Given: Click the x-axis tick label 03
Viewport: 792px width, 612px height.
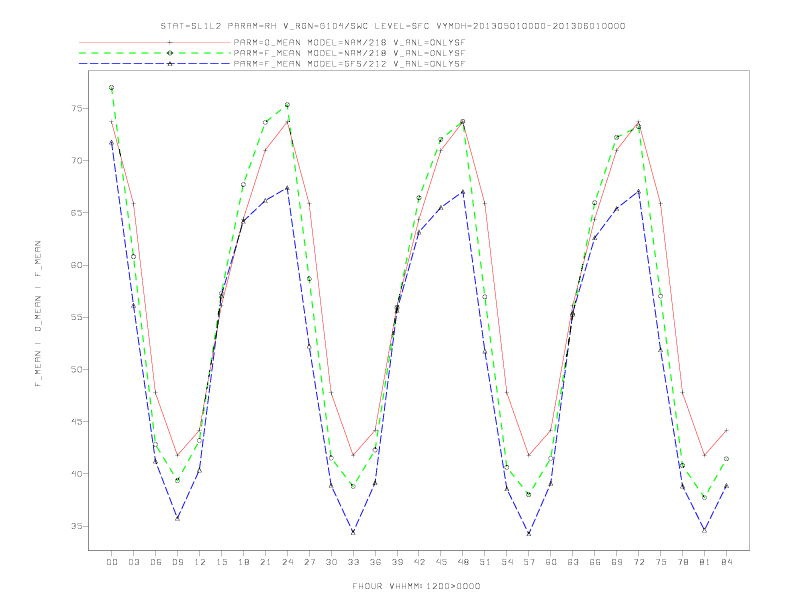Looking at the screenshot, I should click(133, 562).
